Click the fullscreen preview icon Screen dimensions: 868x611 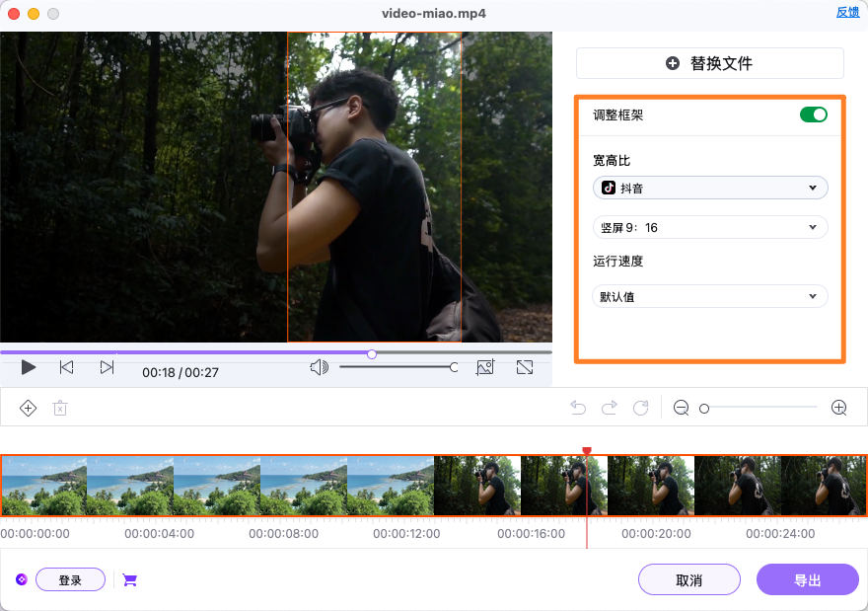tap(525, 366)
